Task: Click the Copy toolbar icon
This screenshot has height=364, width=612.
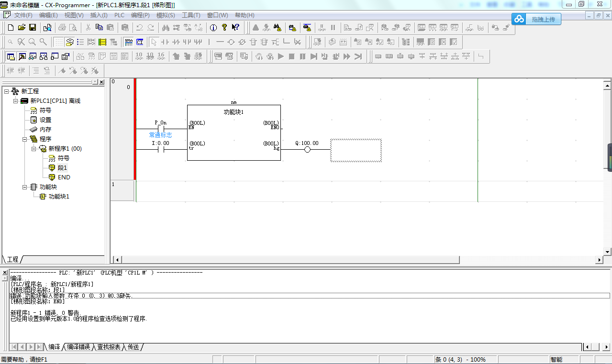Action: (x=99, y=28)
